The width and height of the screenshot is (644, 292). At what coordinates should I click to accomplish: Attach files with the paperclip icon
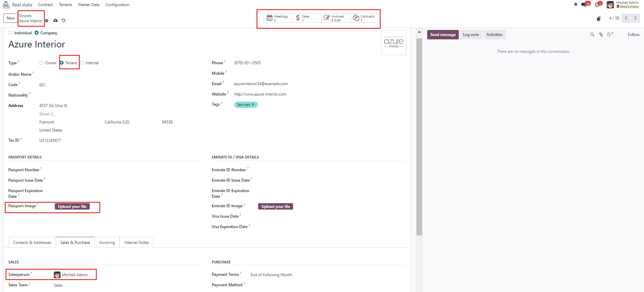coord(601,35)
